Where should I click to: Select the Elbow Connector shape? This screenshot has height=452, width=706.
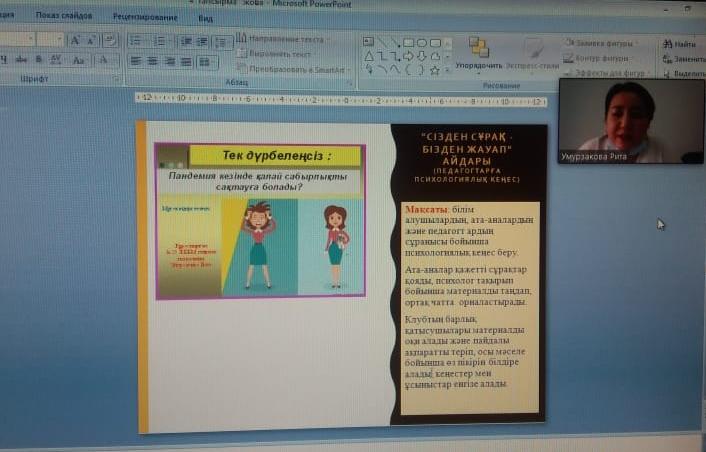(x=382, y=56)
